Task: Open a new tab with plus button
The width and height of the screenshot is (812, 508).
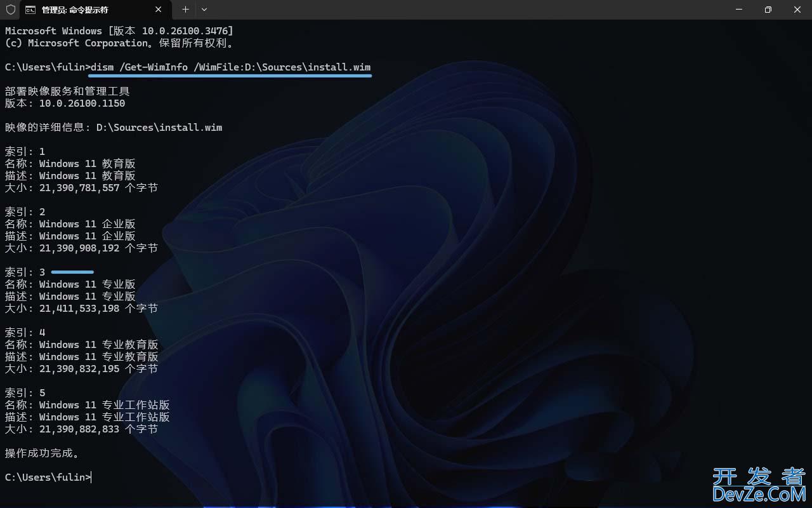Action: pyautogui.click(x=185, y=10)
